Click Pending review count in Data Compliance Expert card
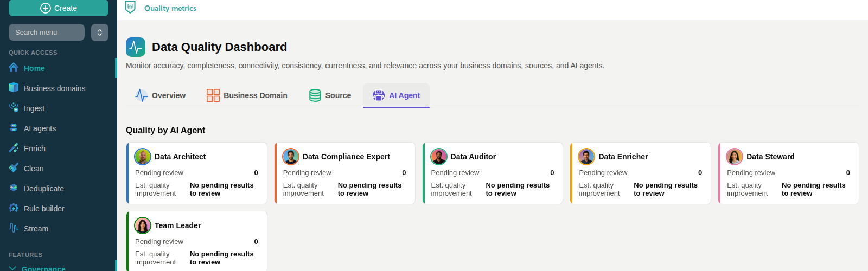This screenshot has height=271, width=868. (x=404, y=173)
